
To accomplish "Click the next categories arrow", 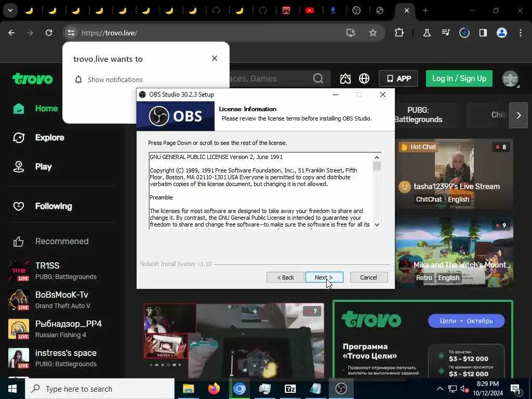I will click(518, 115).
